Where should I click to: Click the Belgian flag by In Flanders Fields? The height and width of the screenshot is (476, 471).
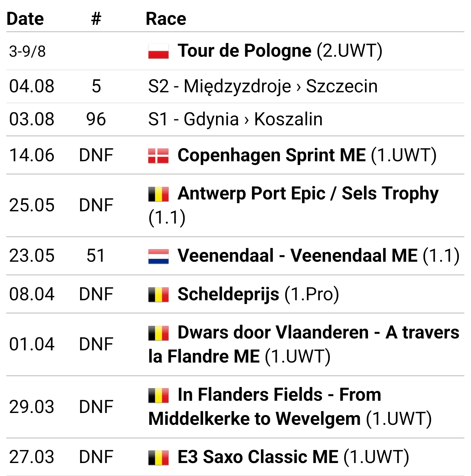(x=158, y=395)
